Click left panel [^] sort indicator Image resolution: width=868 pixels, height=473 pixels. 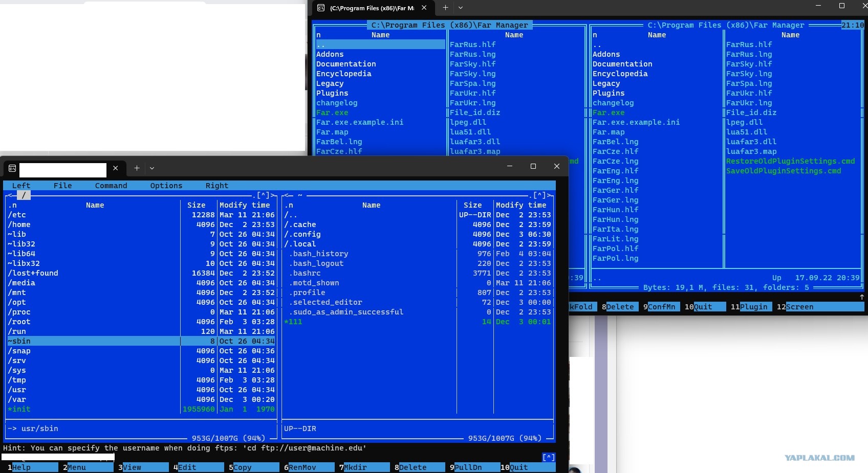pos(263,195)
